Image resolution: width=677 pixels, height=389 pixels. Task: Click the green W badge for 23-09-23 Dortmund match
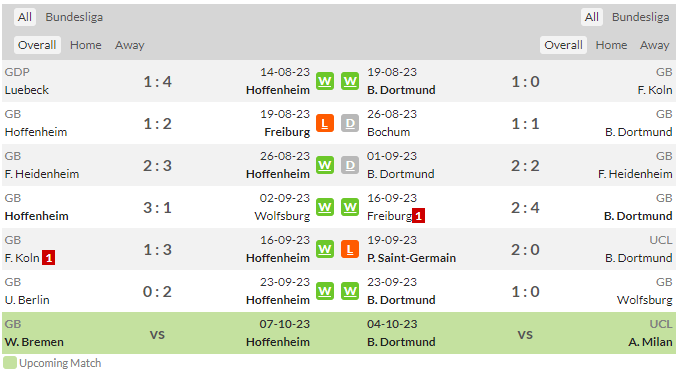point(350,291)
